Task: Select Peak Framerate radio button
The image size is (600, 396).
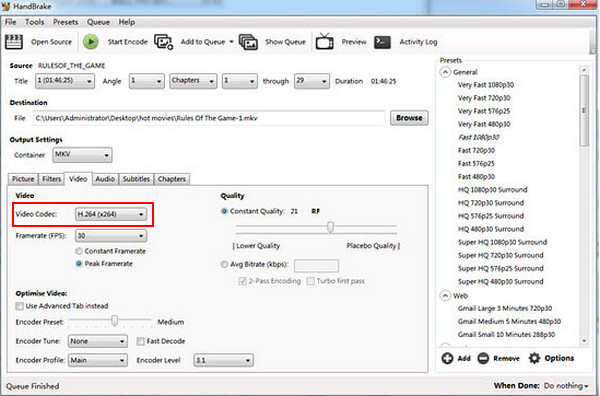Action: [x=79, y=264]
